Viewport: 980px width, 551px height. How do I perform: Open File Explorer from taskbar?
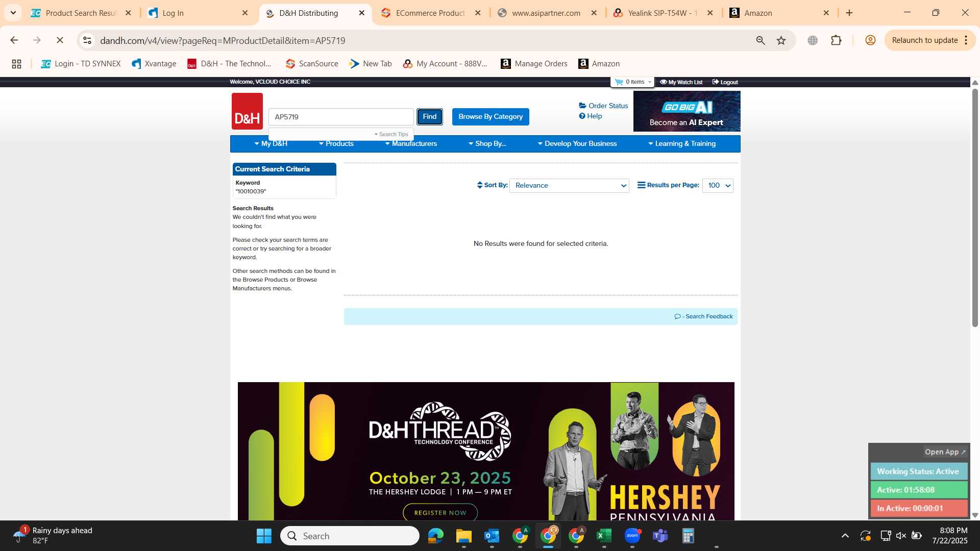tap(463, 536)
